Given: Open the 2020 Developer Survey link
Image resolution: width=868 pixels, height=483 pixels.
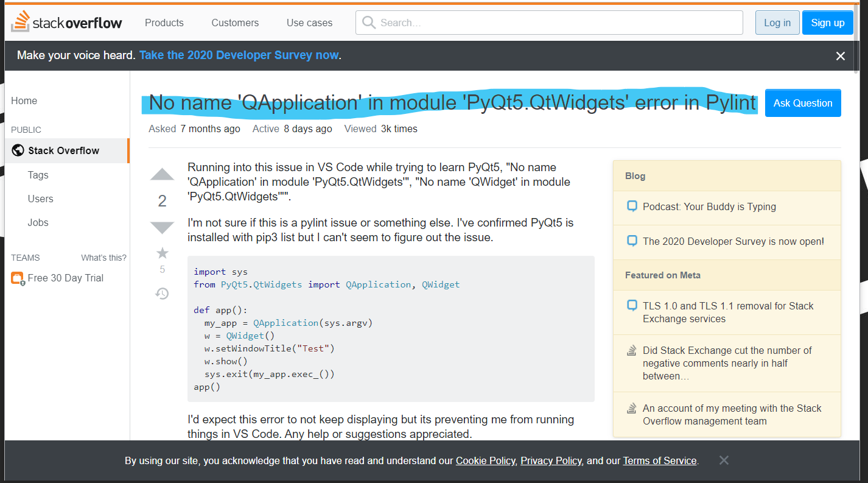Looking at the screenshot, I should pyautogui.click(x=239, y=55).
